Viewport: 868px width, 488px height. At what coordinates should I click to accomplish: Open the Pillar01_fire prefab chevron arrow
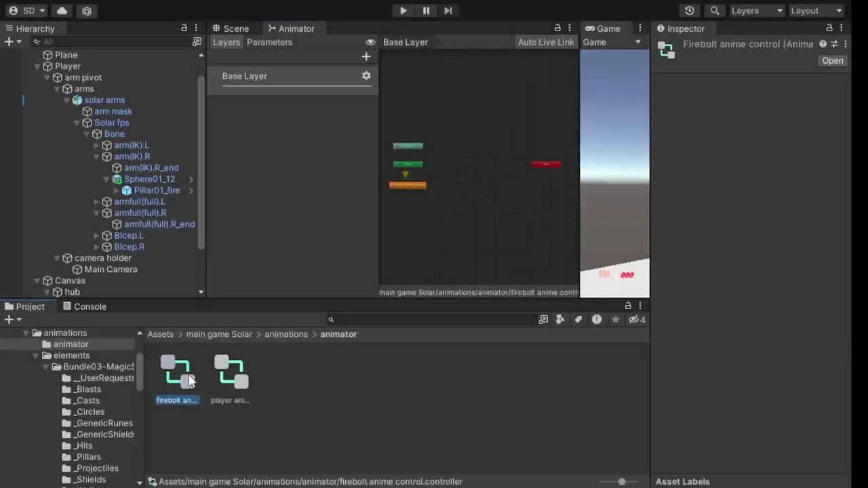pyautogui.click(x=191, y=191)
